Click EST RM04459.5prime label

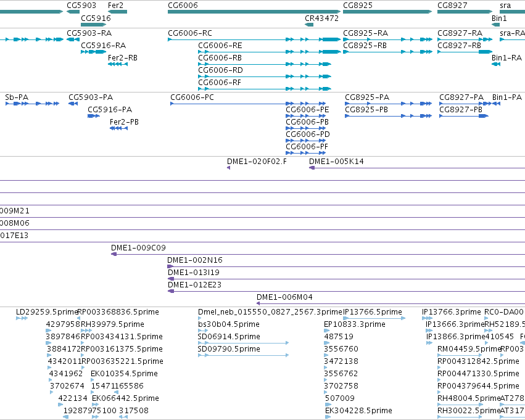click(469, 350)
